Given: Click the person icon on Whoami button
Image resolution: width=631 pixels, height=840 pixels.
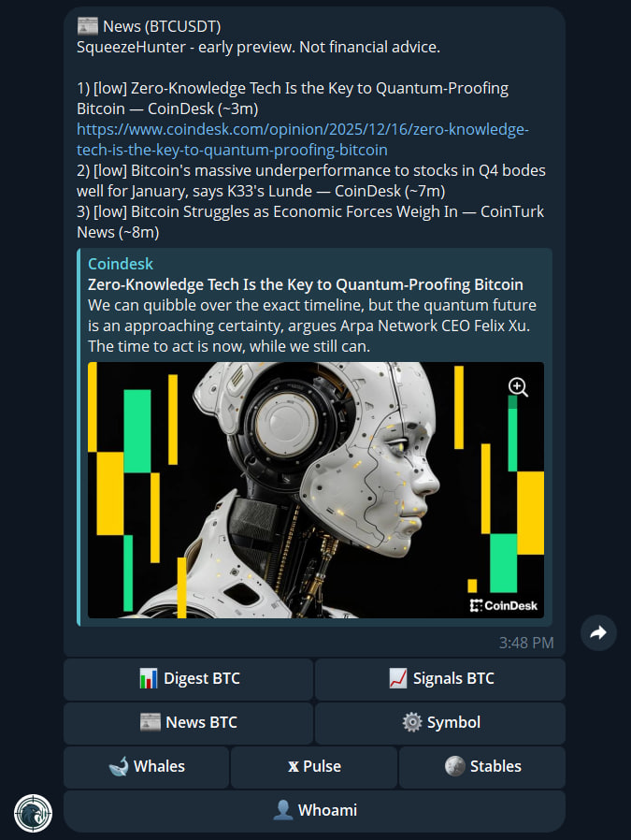Looking at the screenshot, I should (282, 810).
